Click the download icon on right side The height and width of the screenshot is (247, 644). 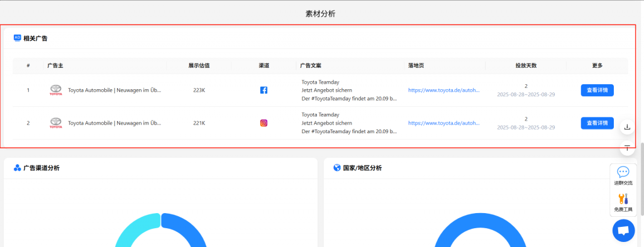[627, 127]
